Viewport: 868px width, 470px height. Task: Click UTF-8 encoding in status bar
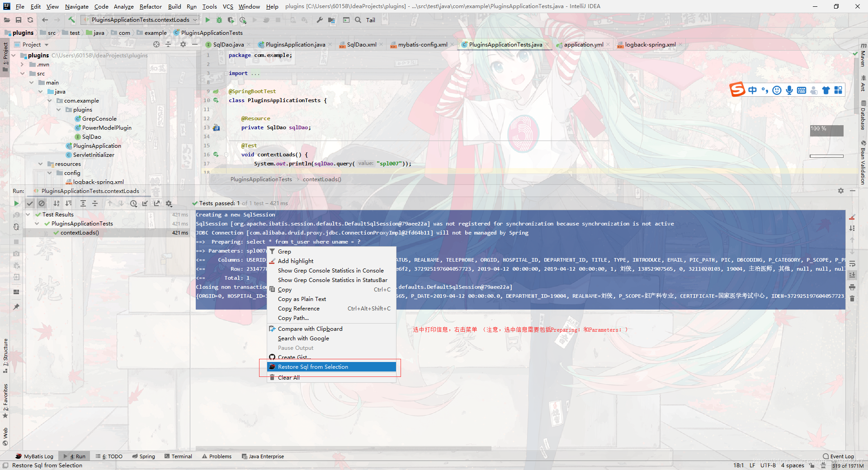(768, 465)
